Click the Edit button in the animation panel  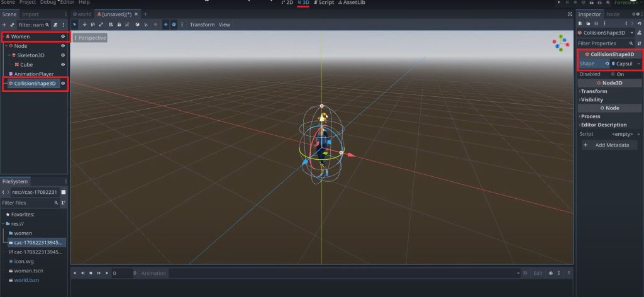538,273
